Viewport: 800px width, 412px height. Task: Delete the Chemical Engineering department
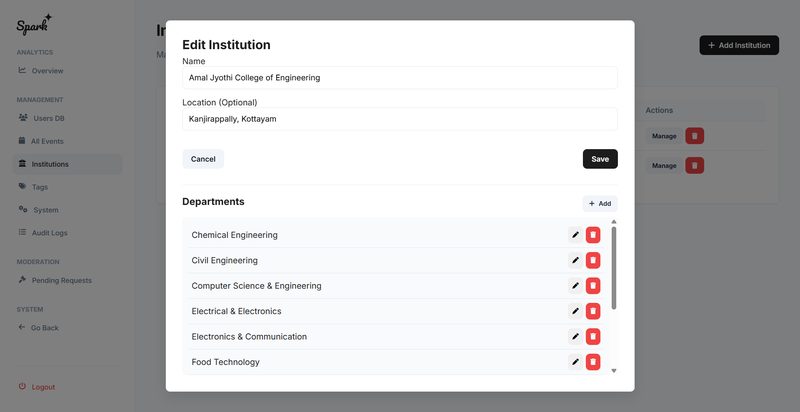coord(593,235)
